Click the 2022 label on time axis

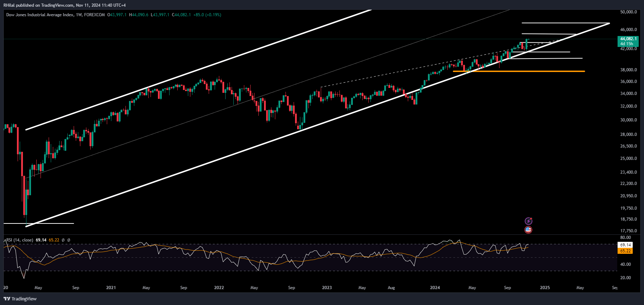(x=219, y=288)
